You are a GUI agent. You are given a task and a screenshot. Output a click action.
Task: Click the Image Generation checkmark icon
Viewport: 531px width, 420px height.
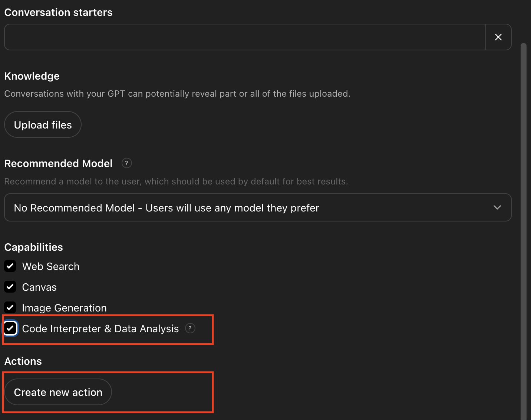10,307
